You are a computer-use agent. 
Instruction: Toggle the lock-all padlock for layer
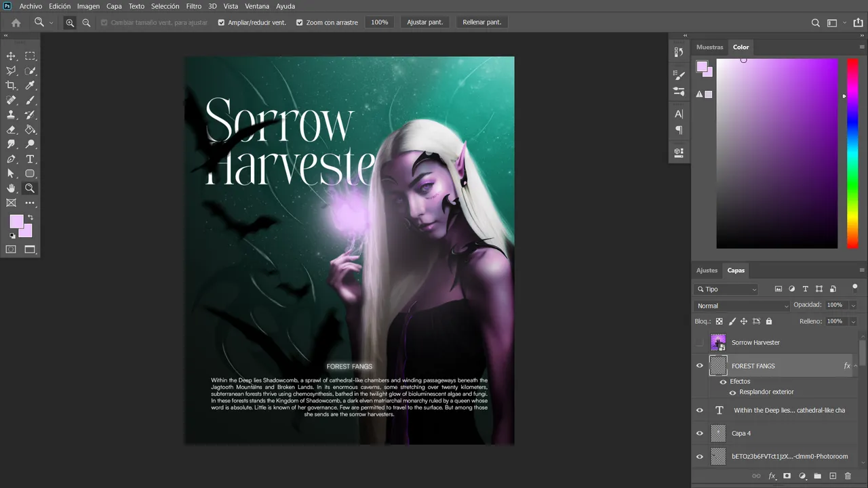(768, 321)
